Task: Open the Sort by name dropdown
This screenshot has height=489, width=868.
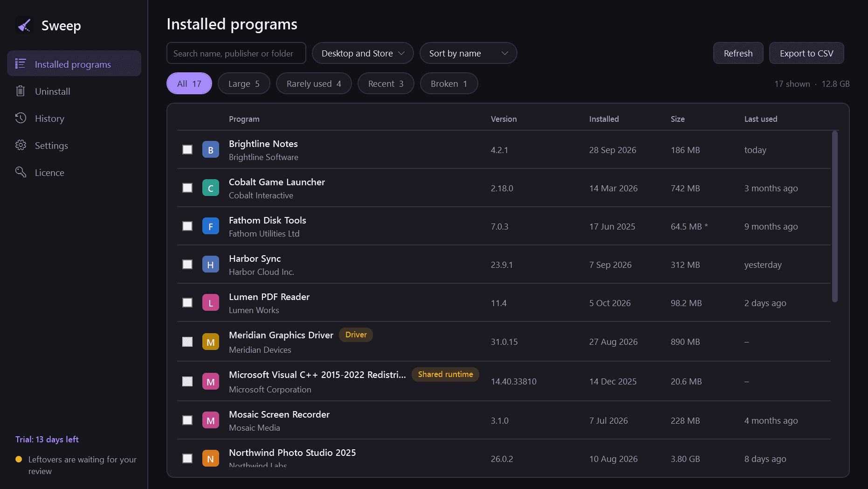Action: point(468,53)
